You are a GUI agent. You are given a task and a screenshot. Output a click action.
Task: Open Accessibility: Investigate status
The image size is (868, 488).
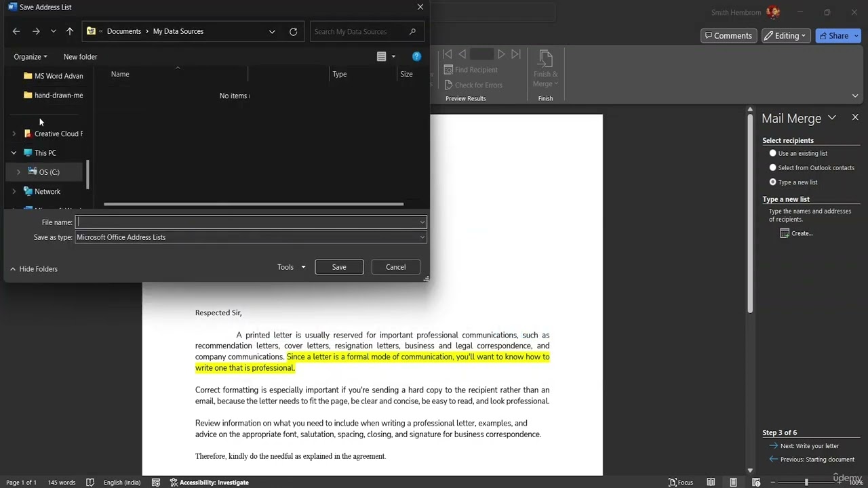[x=209, y=483]
